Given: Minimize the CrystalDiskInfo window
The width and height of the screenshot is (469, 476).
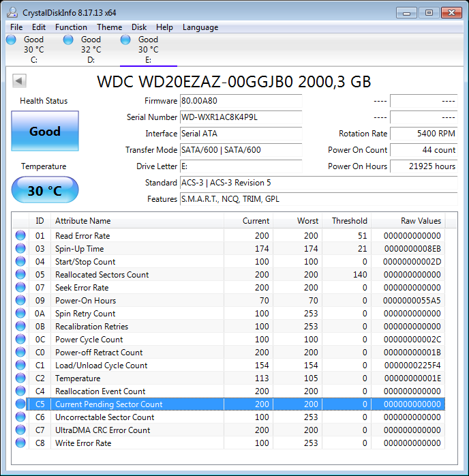Looking at the screenshot, I should 406,13.
